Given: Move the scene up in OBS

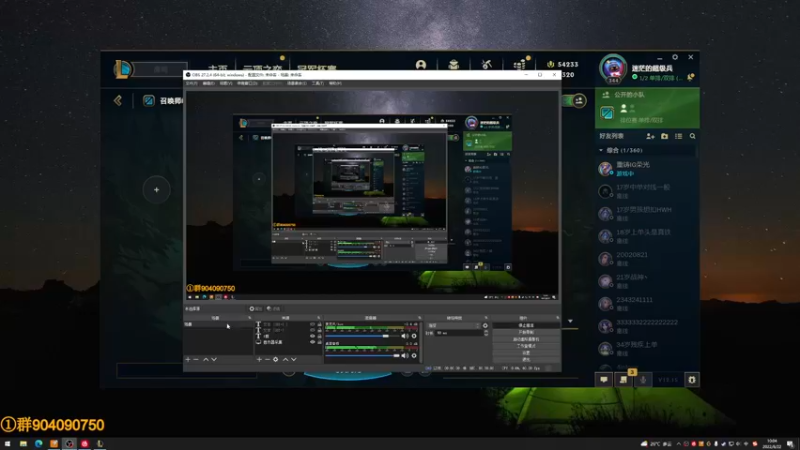Looking at the screenshot, I should click(206, 360).
